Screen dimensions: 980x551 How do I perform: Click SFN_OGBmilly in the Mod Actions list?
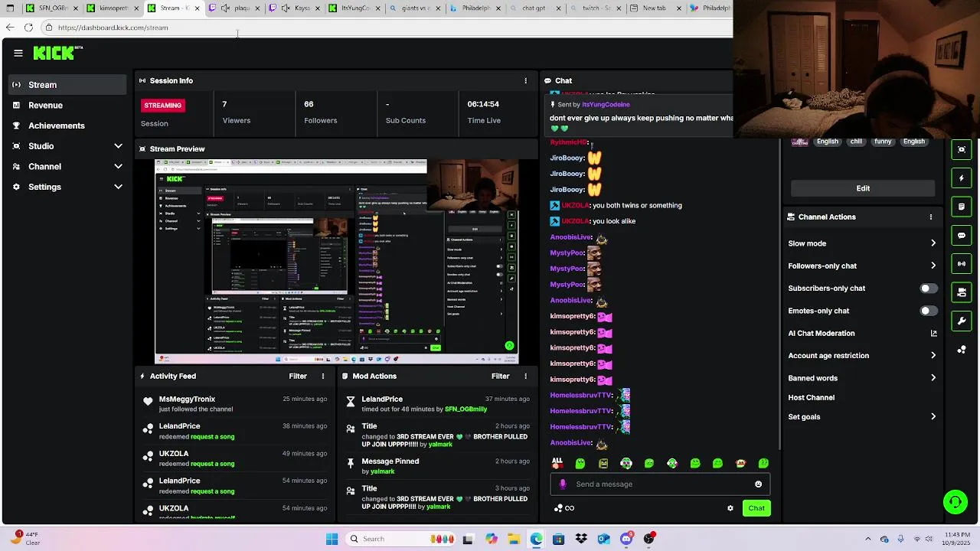[x=465, y=409]
